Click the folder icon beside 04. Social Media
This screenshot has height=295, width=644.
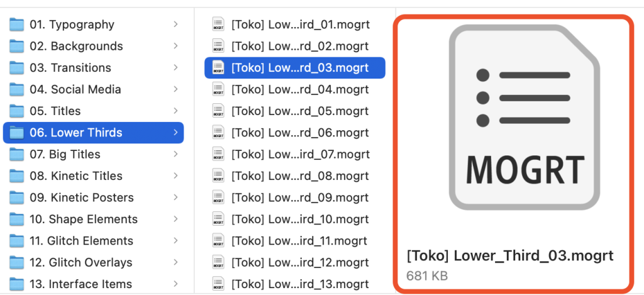click(16, 90)
